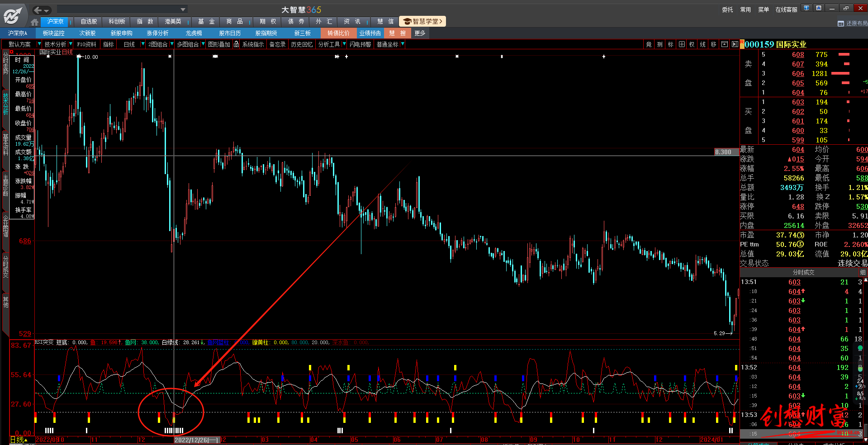Screen dimensions: 868x445
Task: Click 图形叠加 in chart toolbar
Action: (219, 44)
